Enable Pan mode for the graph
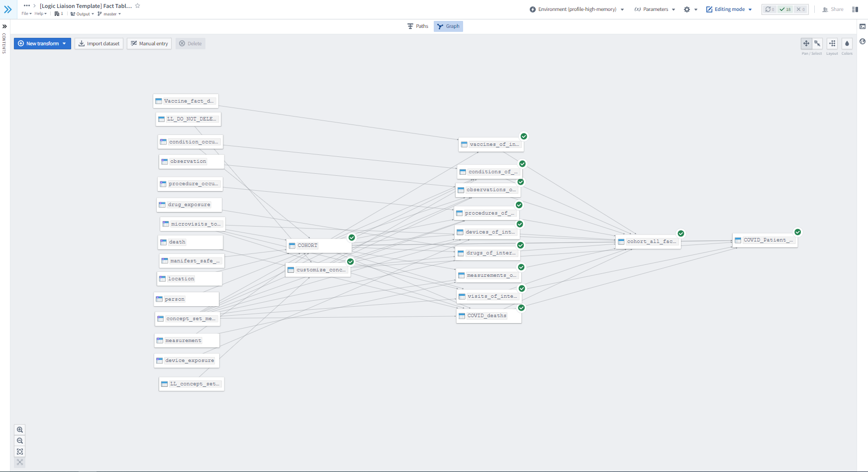Viewport: 868px width, 472px height. click(x=806, y=44)
